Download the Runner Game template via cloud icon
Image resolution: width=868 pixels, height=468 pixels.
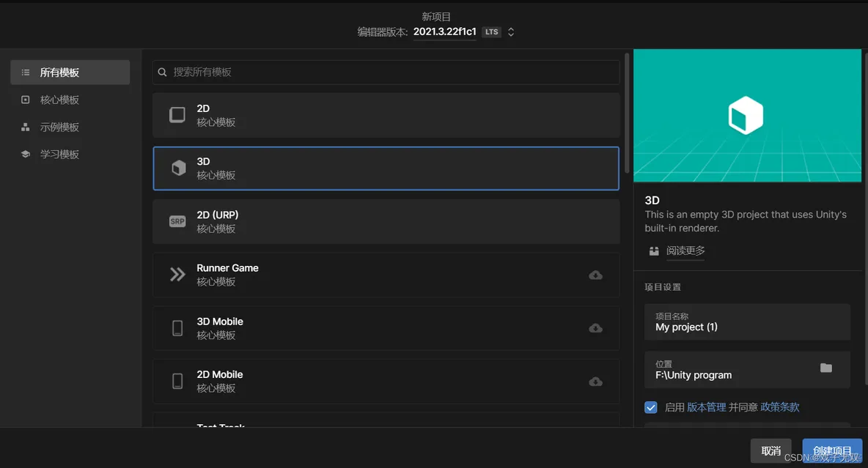595,275
